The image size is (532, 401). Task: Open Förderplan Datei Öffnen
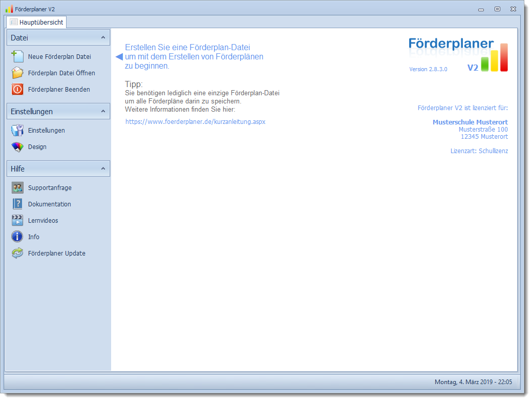click(x=61, y=73)
